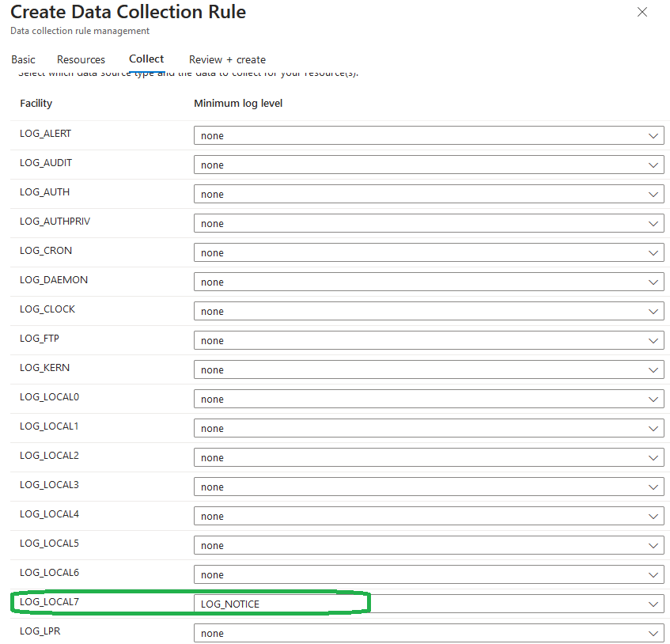This screenshot has width=670, height=644.
Task: Open the LOG_CRON minimum log level dropdown
Action: tap(428, 253)
